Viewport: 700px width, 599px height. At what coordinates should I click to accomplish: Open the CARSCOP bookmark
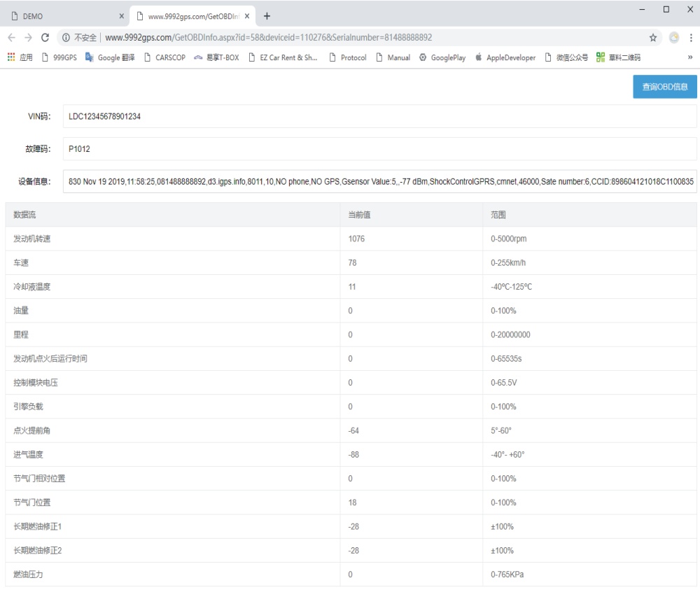(x=164, y=57)
